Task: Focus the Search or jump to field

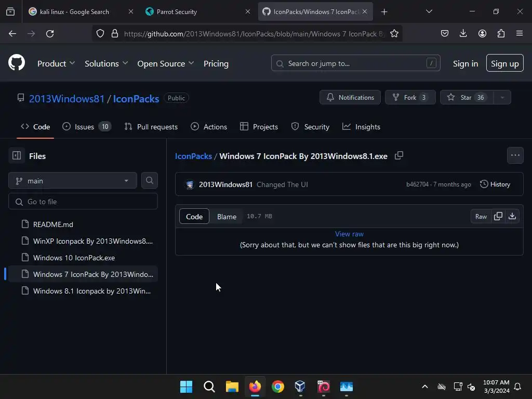Action: pos(355,63)
